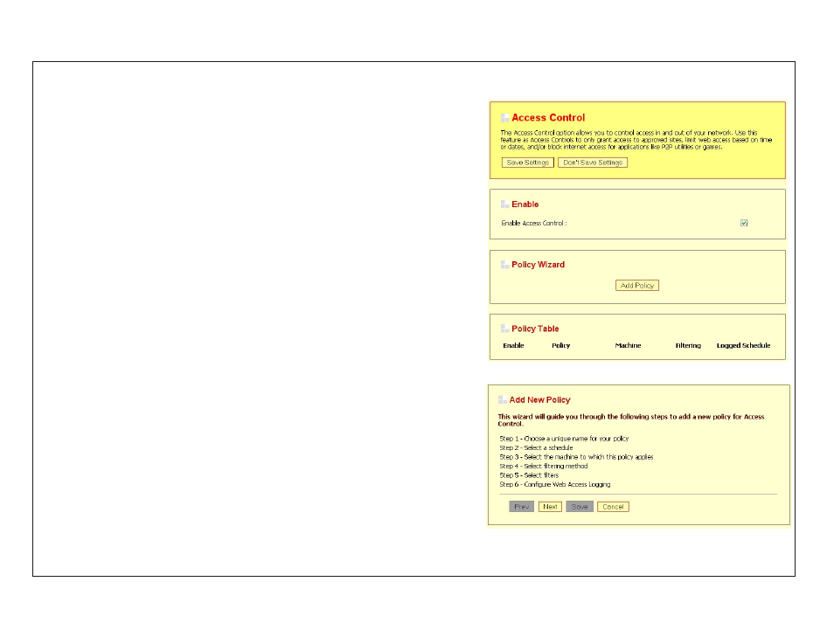The height and width of the screenshot is (644, 834).
Task: Click 'Step 3 - Select the machine' text
Action: point(576,457)
